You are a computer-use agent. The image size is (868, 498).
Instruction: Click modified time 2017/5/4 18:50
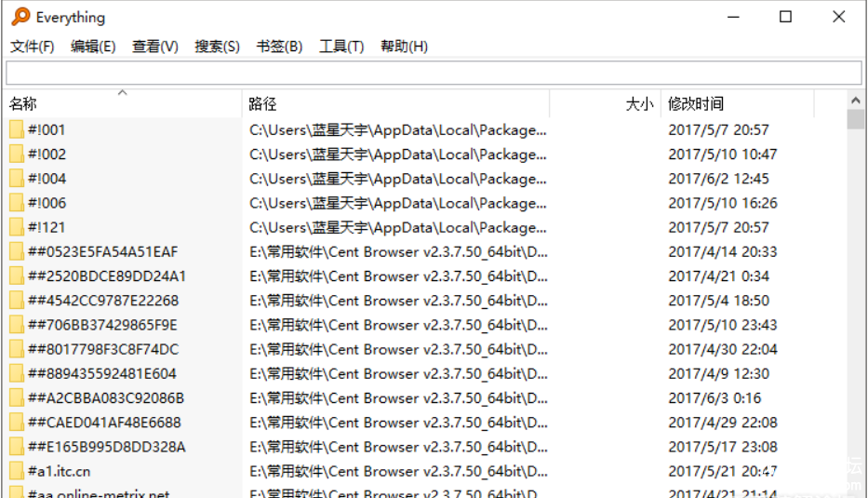click(718, 301)
